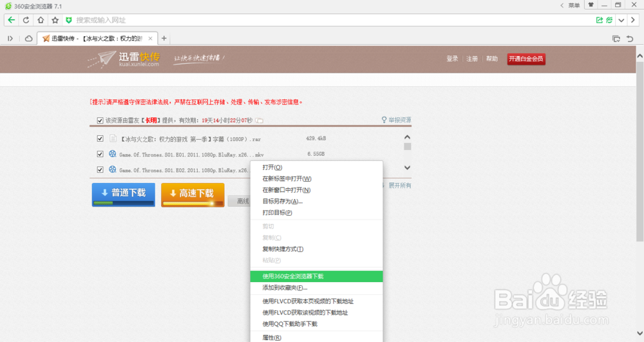The image size is (644, 342).
Task: Click the file list scroll-up arrow
Action: click(407, 137)
